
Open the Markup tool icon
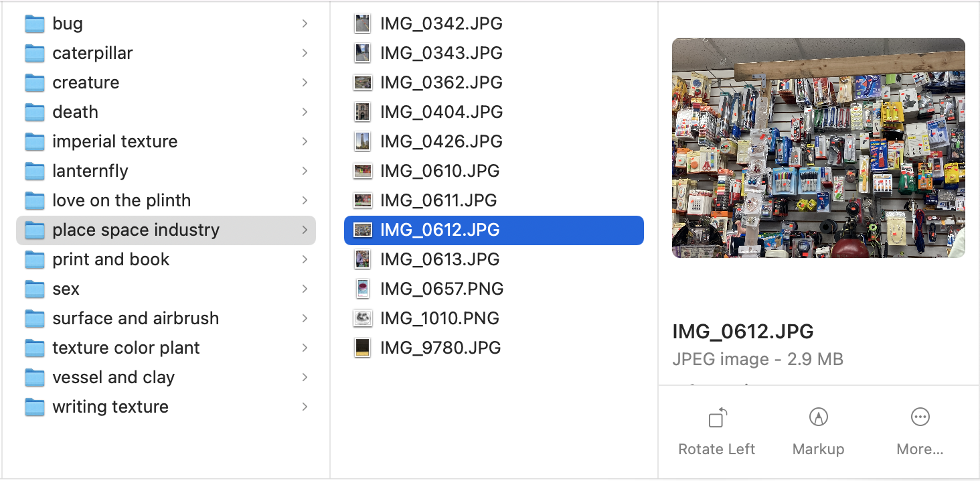(817, 417)
